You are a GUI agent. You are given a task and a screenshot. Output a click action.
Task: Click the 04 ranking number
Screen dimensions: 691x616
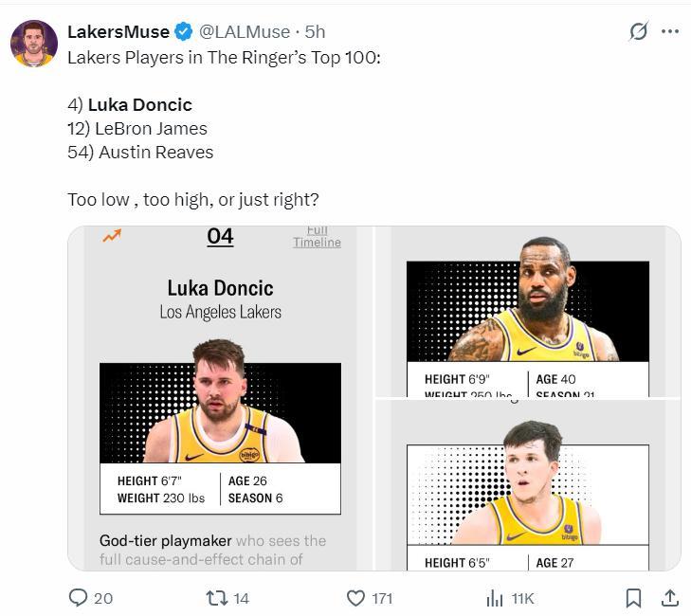click(220, 236)
